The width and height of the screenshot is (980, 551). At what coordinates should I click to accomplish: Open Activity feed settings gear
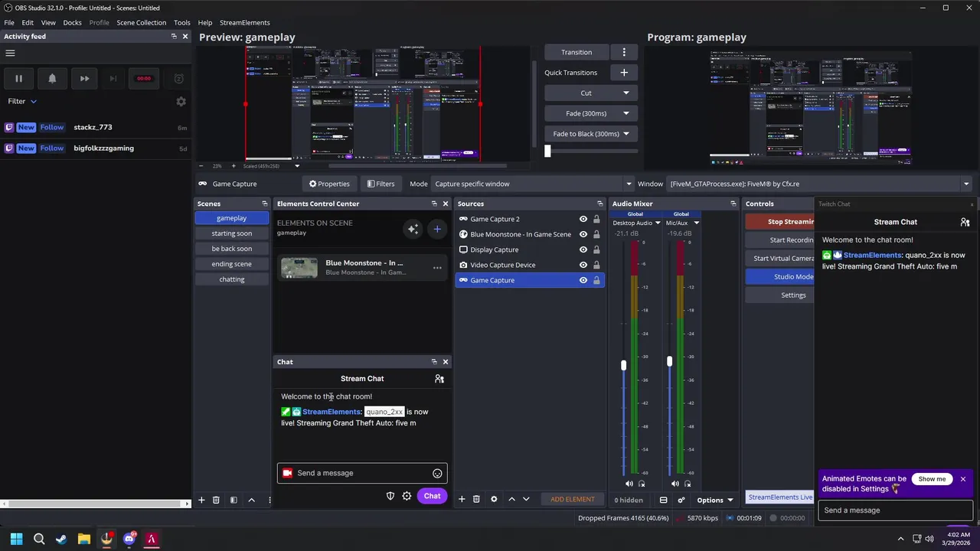(181, 101)
